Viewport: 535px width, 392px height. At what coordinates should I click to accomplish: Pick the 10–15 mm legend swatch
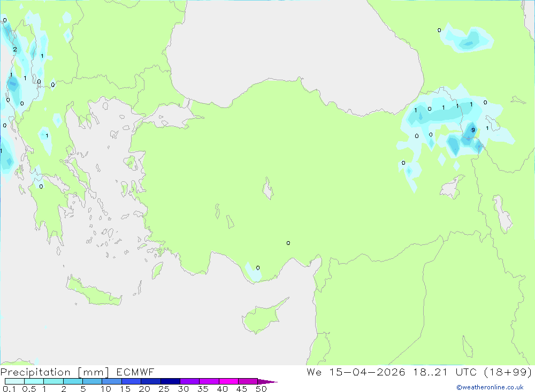pyautogui.click(x=112, y=381)
